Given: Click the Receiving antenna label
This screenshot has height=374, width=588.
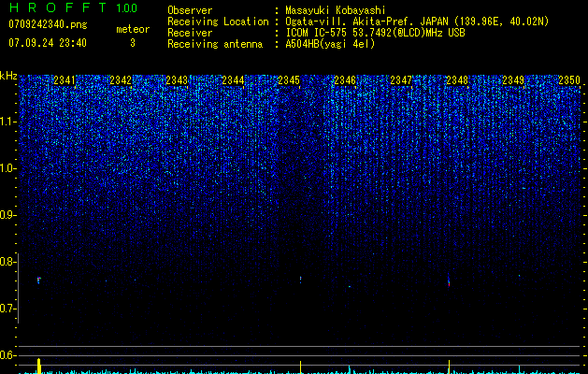Looking at the screenshot, I should click(215, 44).
